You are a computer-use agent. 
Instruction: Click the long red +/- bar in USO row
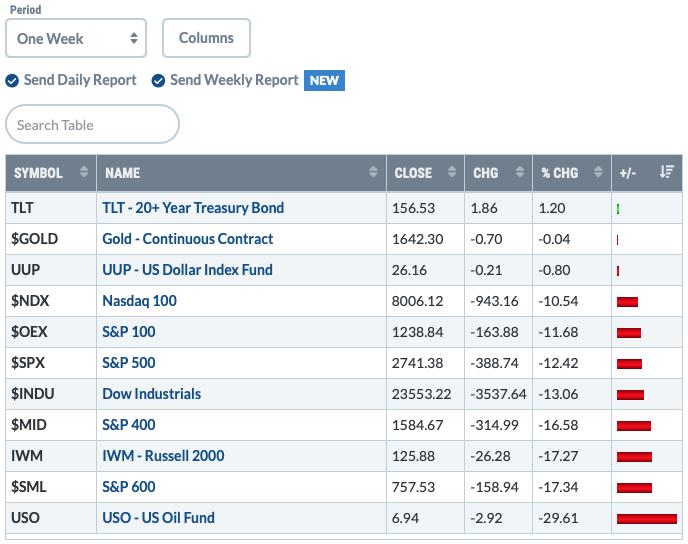coord(647,519)
